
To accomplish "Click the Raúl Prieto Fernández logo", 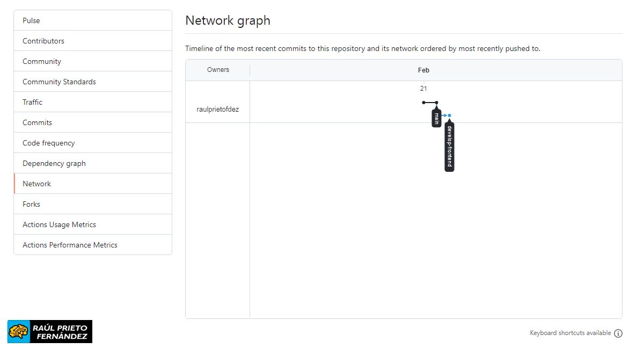I will coord(50,331).
